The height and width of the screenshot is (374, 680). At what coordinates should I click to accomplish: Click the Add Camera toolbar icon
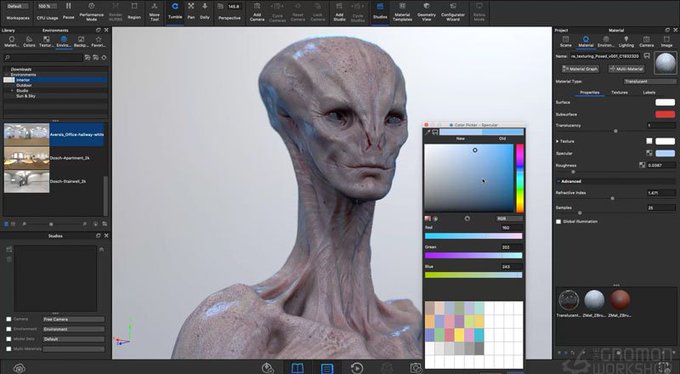[257, 12]
